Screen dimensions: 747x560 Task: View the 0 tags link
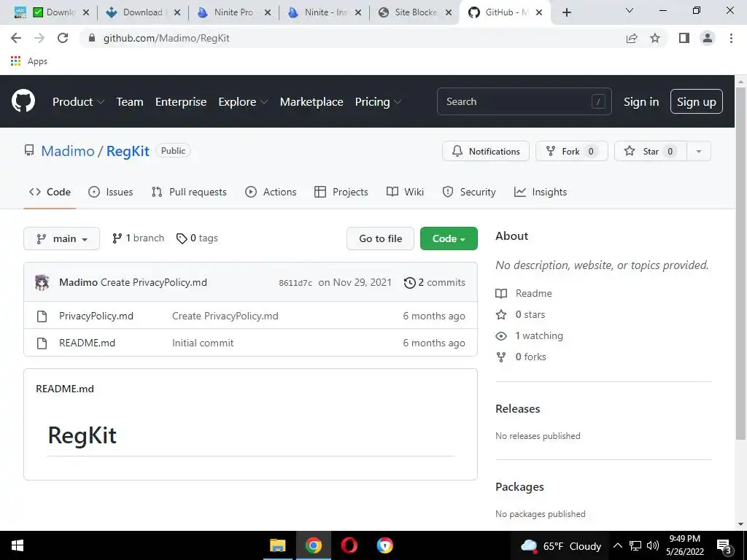click(197, 238)
